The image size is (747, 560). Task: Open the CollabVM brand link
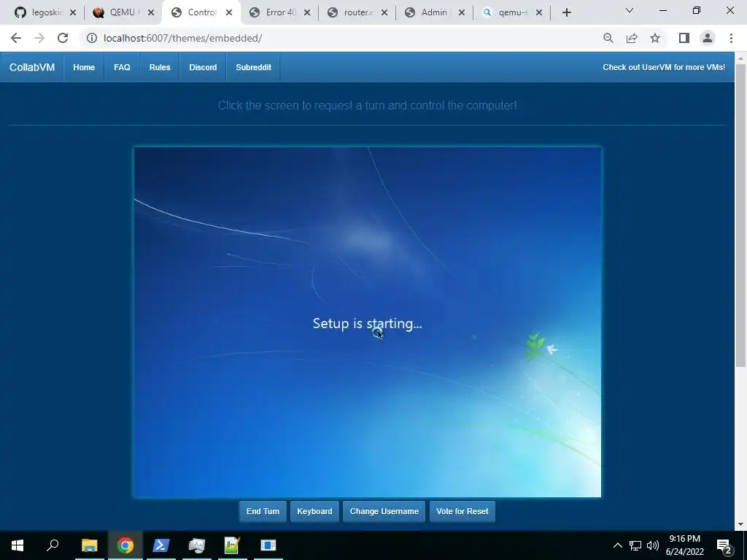[32, 67]
